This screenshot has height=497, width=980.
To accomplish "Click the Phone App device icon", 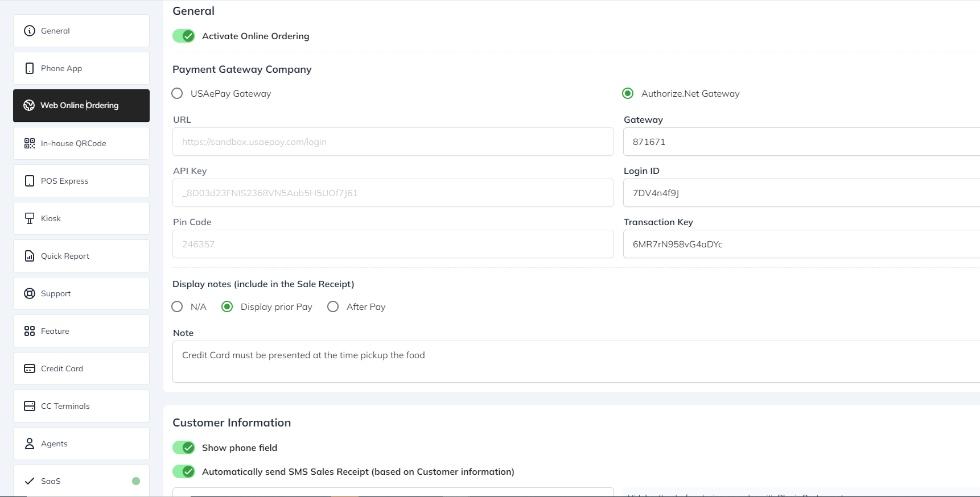I will [30, 68].
